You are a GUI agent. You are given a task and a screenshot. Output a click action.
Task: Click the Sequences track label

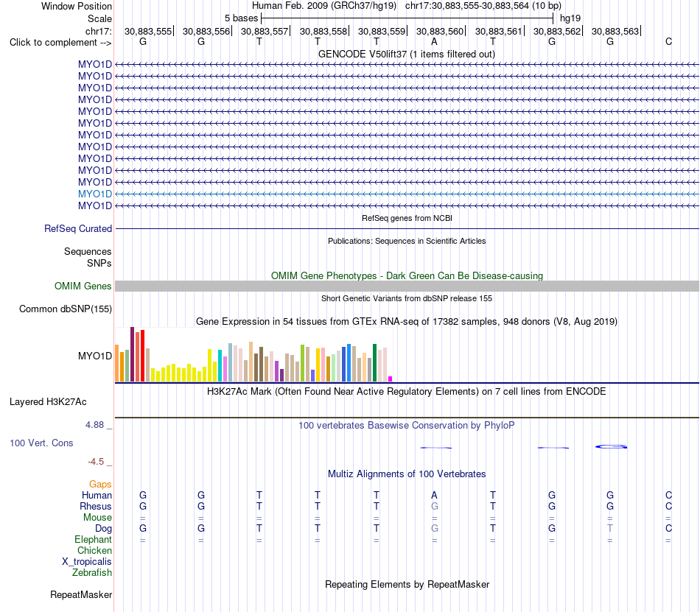tap(88, 251)
